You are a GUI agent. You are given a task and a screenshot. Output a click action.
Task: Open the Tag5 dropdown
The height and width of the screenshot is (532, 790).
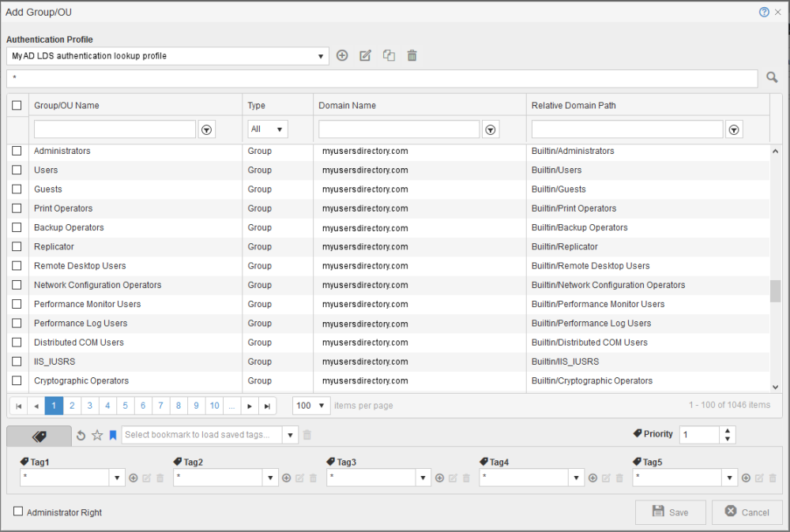pos(729,478)
